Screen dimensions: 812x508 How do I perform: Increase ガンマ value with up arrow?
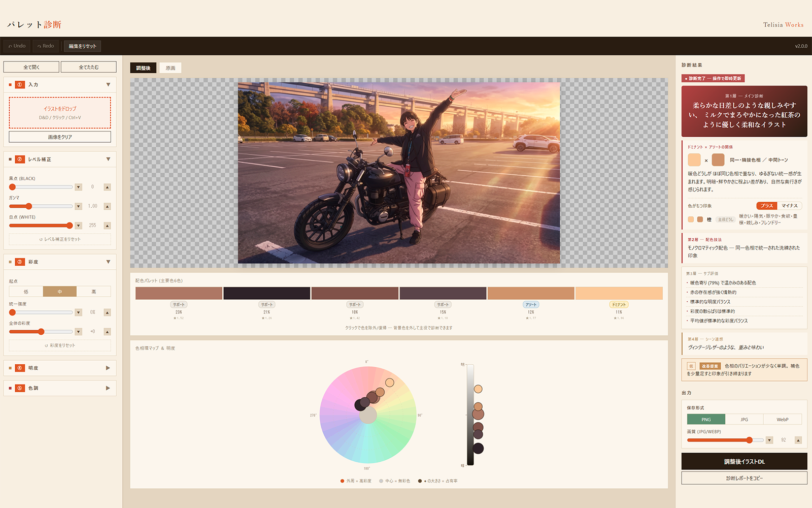coord(107,206)
